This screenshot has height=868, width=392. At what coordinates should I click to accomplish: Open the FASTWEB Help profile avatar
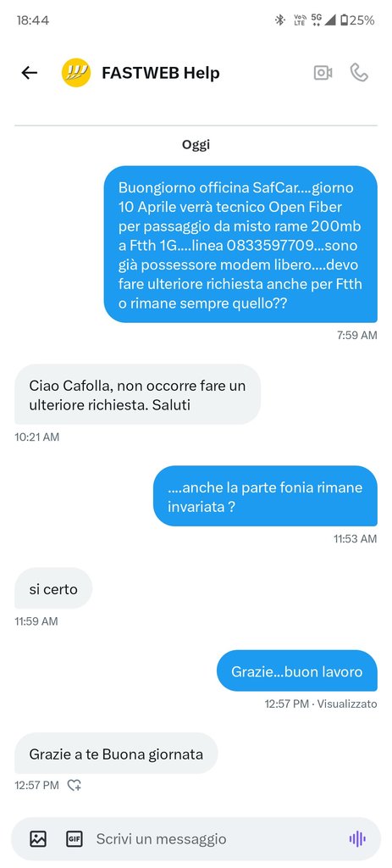(75, 73)
